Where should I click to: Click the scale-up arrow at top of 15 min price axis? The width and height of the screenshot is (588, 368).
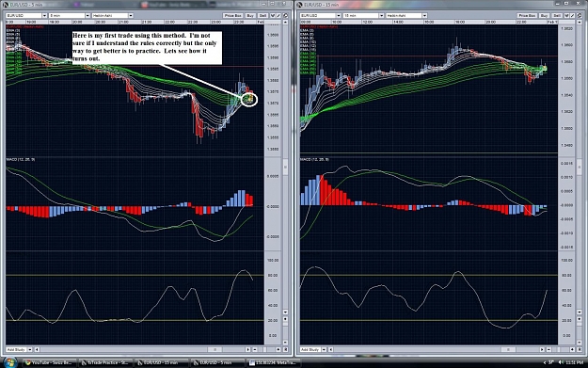click(580, 23)
